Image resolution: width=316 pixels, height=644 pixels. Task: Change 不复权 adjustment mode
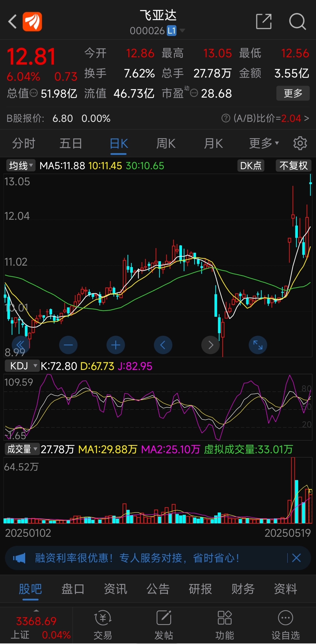point(293,166)
